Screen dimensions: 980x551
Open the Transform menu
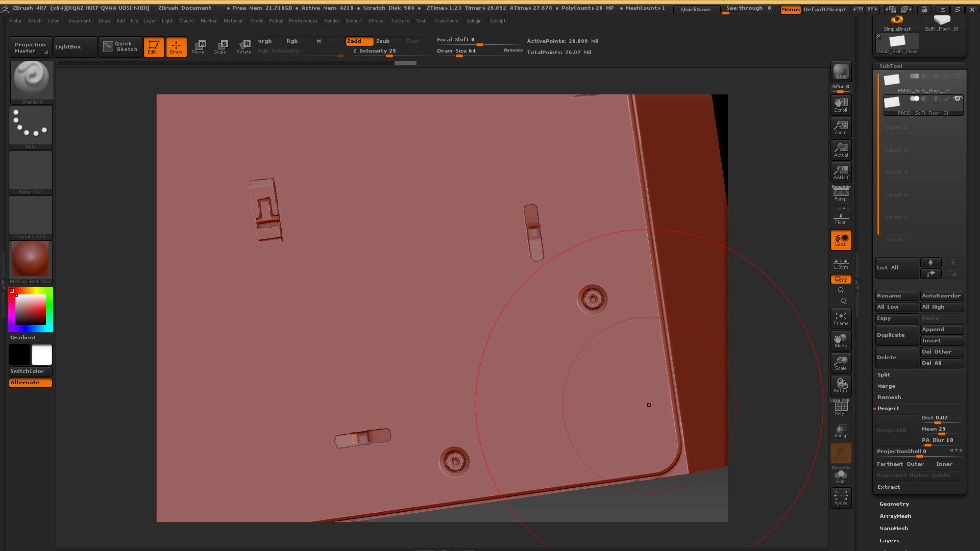(x=446, y=21)
